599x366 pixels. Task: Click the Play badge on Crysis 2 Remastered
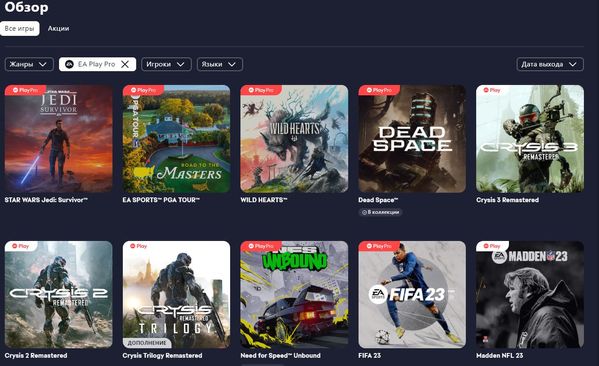tap(21, 246)
